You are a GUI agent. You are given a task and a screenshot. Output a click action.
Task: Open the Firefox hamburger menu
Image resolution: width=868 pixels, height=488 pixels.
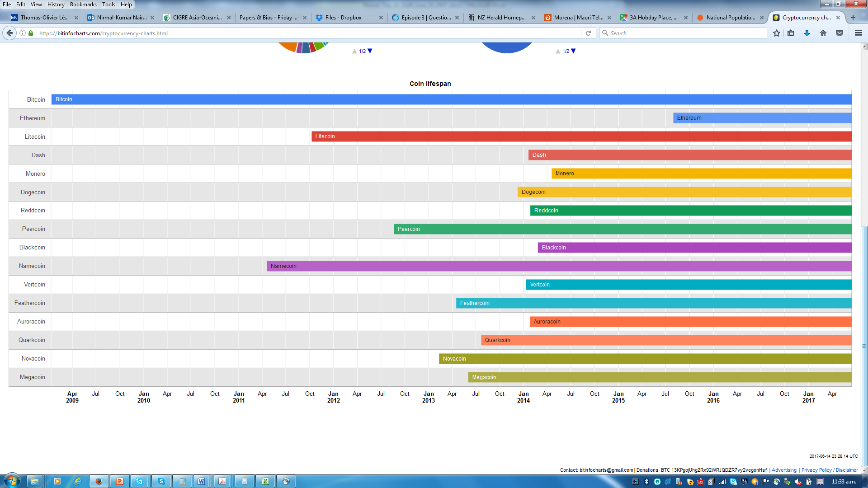(x=859, y=33)
